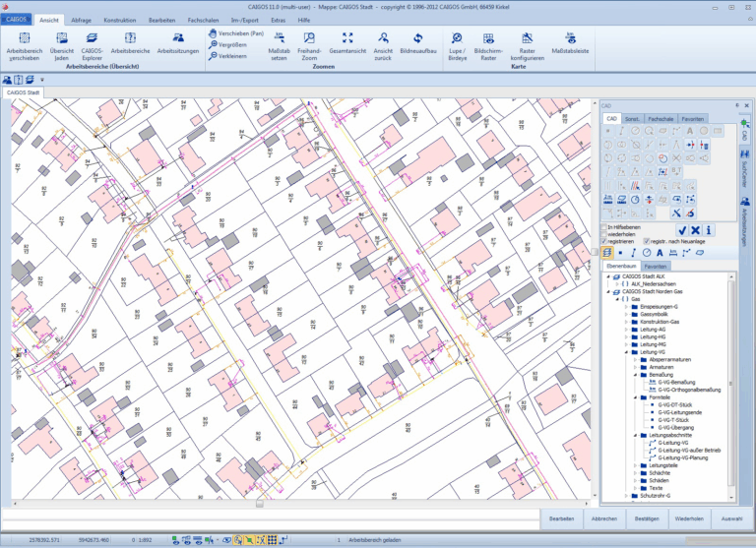Click the Abbrechen button
Screen dimensions: 756x548
click(x=605, y=518)
